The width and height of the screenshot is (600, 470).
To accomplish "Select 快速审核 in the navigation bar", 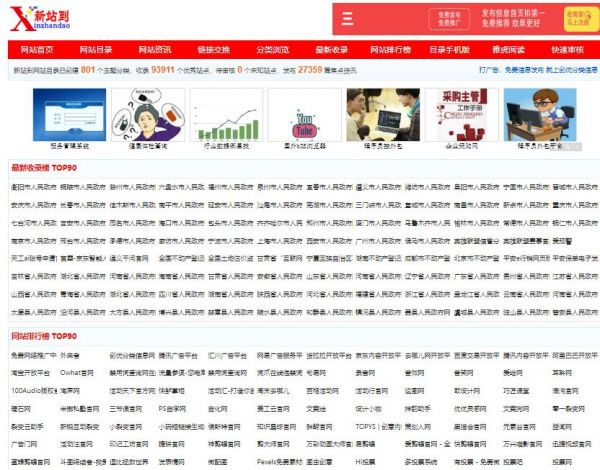I will [x=567, y=50].
